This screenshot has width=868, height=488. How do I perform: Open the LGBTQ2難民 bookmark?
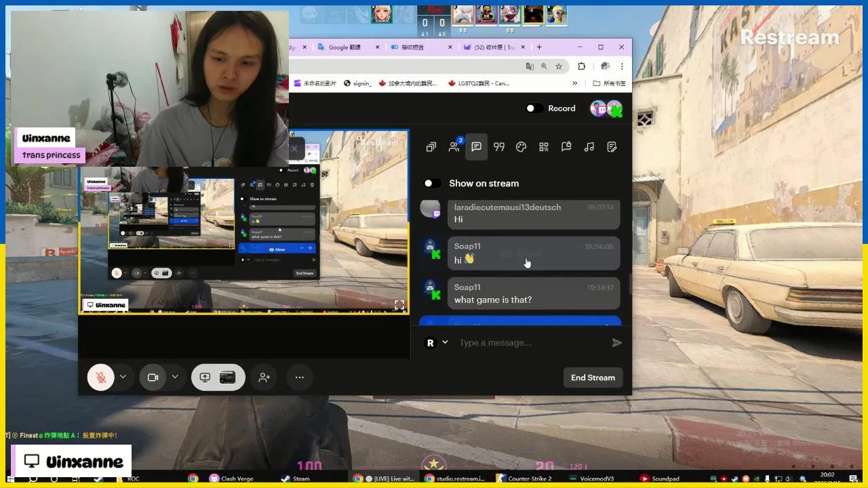point(479,83)
